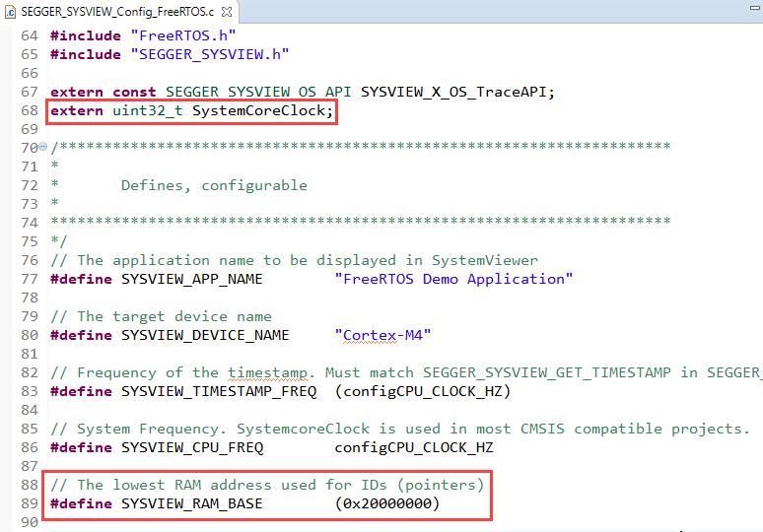
Task: Click "SEGGER_SYSVIEW.h" include on line 65
Action: 210,54
